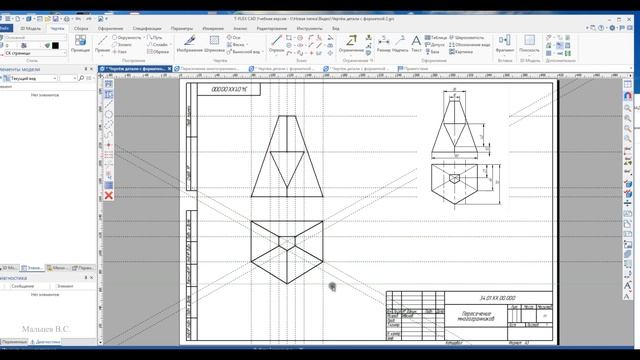640x360 pixels.
Task: Open the Измерение ribbon tab
Action: pyautogui.click(x=213, y=28)
